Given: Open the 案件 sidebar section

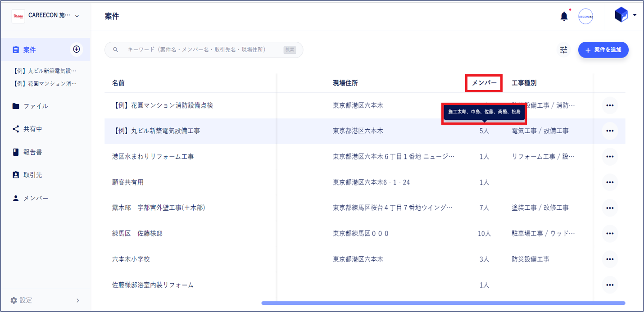Looking at the screenshot, I should point(45,50).
